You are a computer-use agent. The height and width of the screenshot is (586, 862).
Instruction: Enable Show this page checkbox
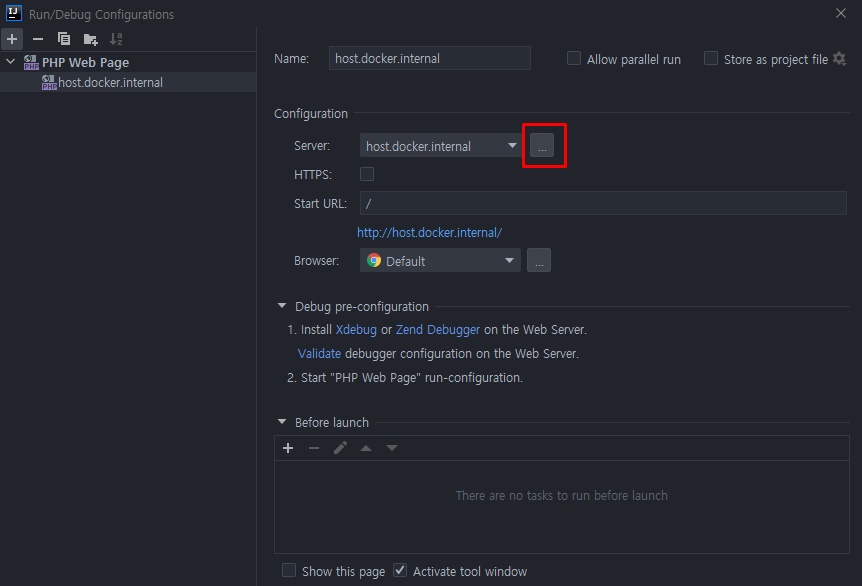[289, 571]
